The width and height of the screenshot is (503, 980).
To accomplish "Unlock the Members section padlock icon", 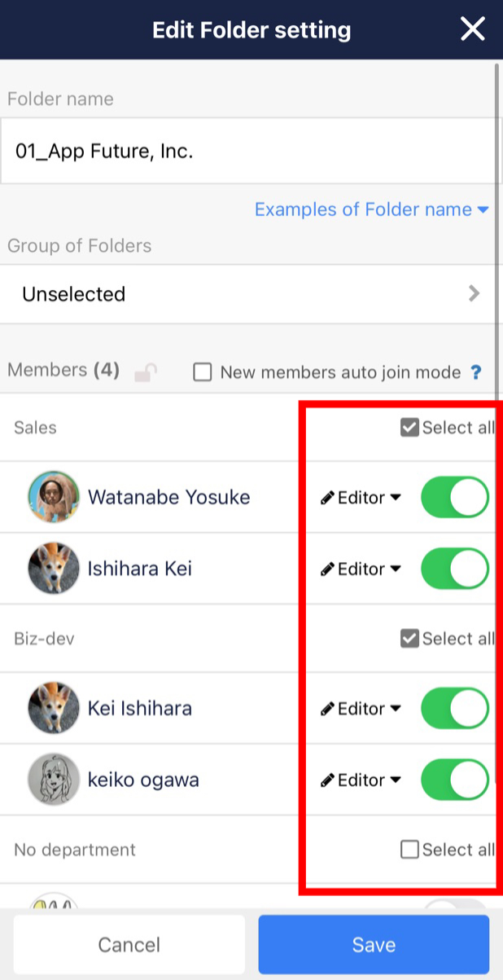I will (x=144, y=370).
